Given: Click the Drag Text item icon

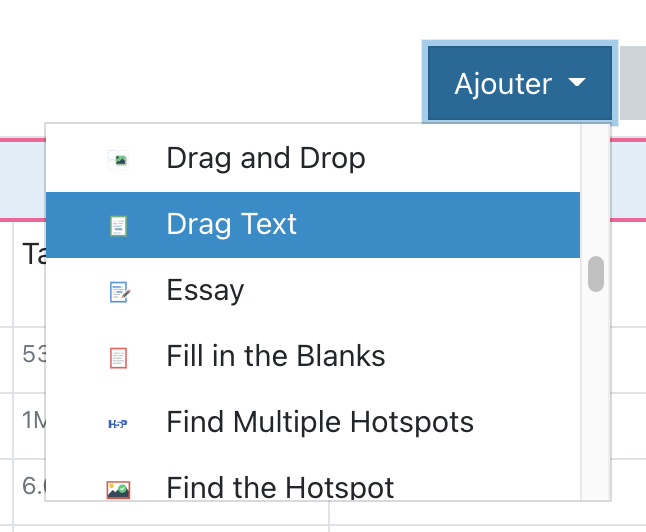Looking at the screenshot, I should (x=119, y=225).
